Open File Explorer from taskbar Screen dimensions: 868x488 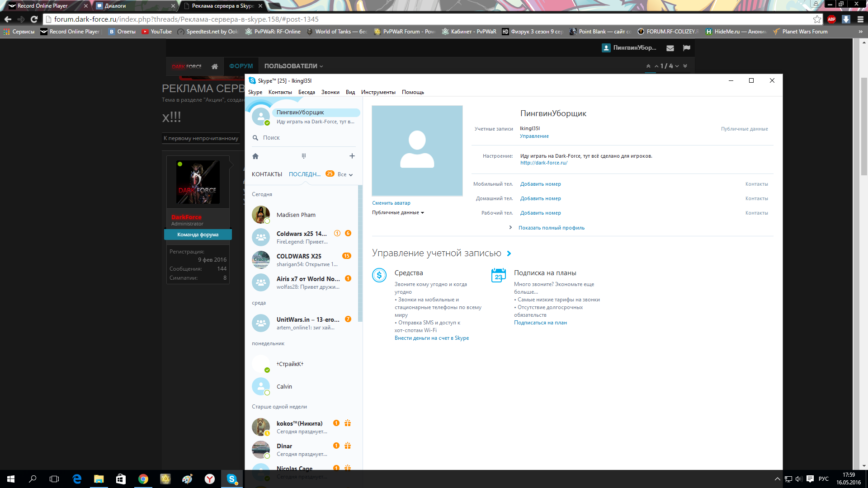[x=99, y=479]
